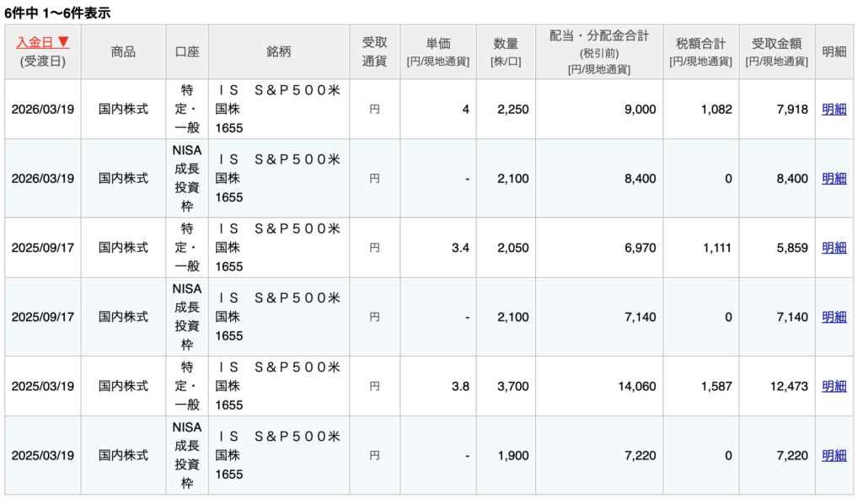
Task: Open 明細 for 2025/09/17 NISA row
Action: click(x=834, y=318)
